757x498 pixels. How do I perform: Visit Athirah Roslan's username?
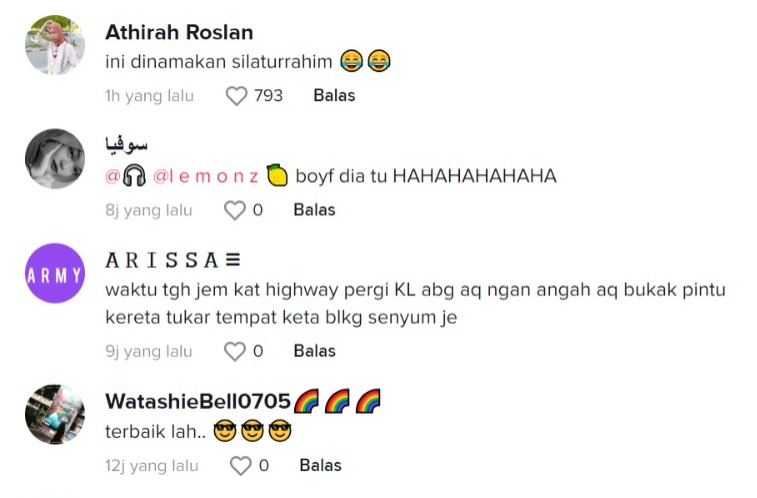[179, 32]
